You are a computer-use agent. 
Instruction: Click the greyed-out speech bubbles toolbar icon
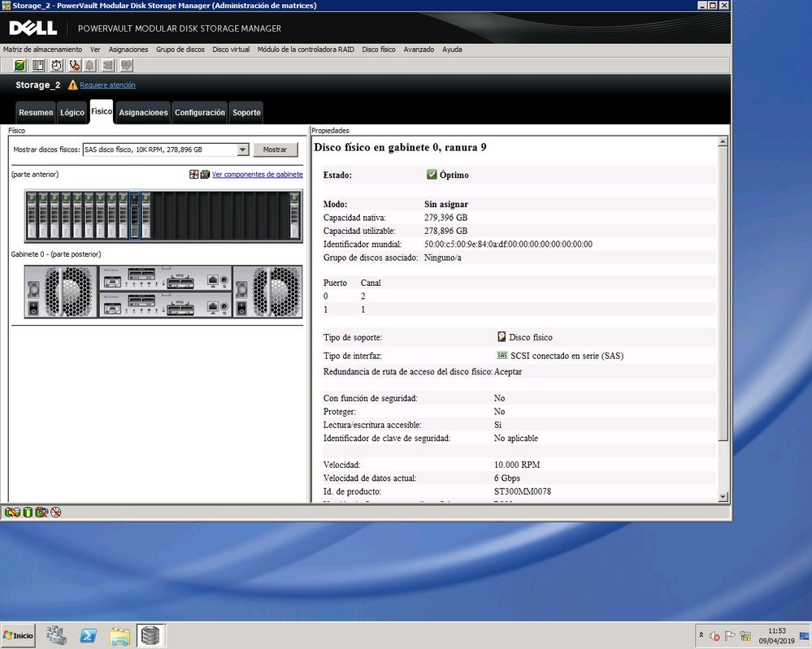[126, 65]
